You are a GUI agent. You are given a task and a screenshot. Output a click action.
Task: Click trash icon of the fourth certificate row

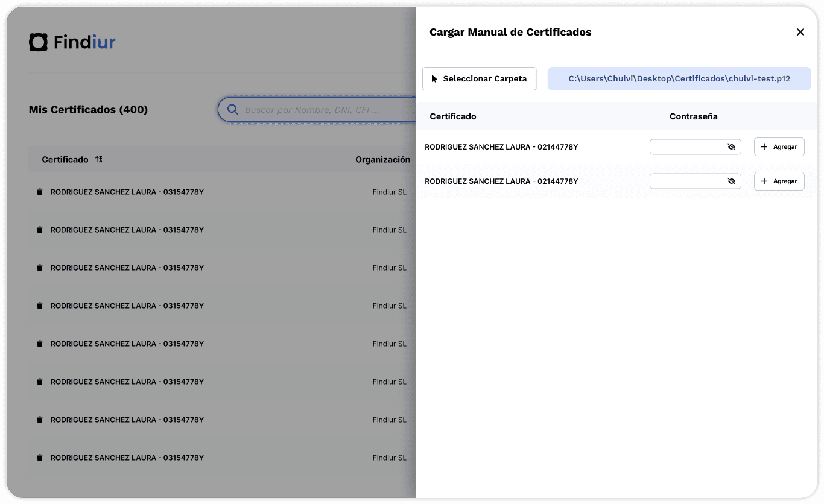coord(40,306)
